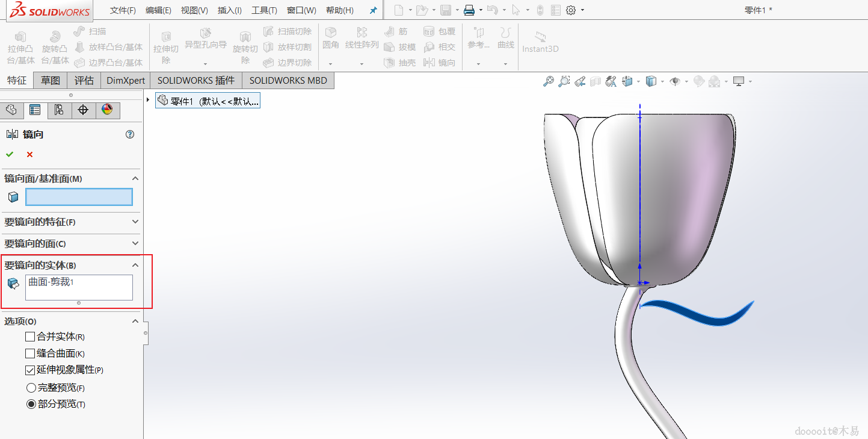The image size is (868, 439).
Task: Switch to the SOLIDWORKS 插件 tab
Action: 195,81
